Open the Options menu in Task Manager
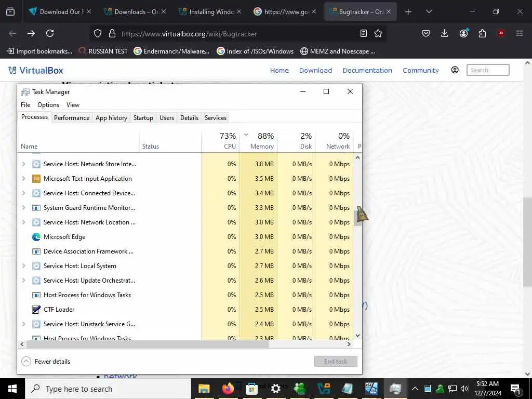Image resolution: width=532 pixels, height=399 pixels. (48, 105)
